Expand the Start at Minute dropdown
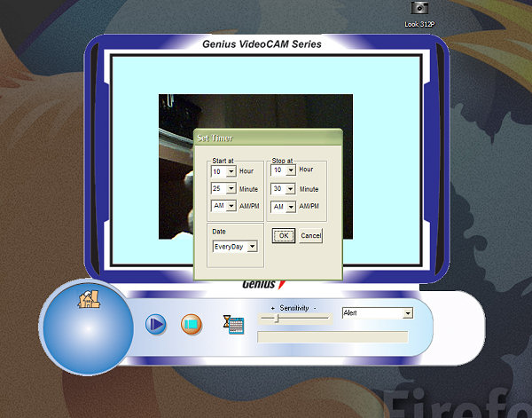 (x=231, y=189)
